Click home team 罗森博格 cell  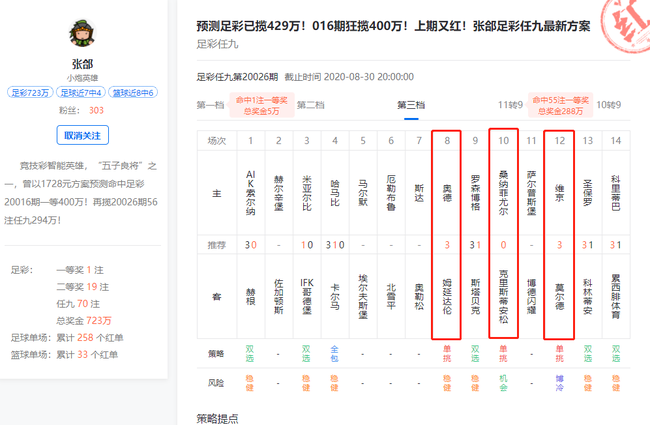[x=475, y=193]
